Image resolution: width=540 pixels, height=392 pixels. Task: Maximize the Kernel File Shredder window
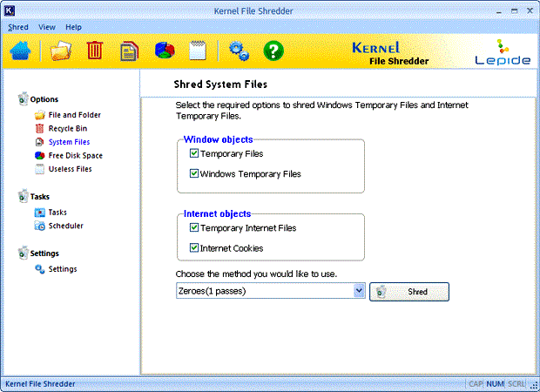click(x=514, y=11)
